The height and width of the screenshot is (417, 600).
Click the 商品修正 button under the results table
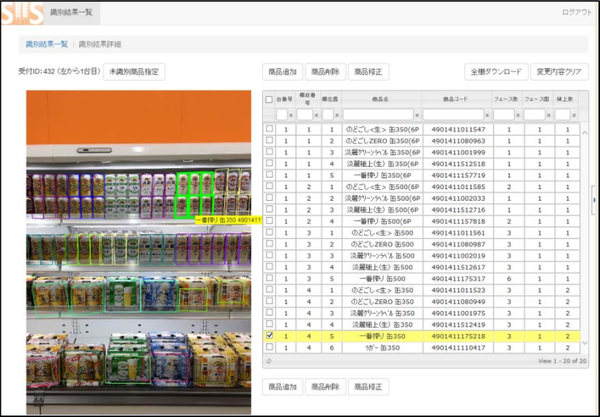pyautogui.click(x=368, y=387)
